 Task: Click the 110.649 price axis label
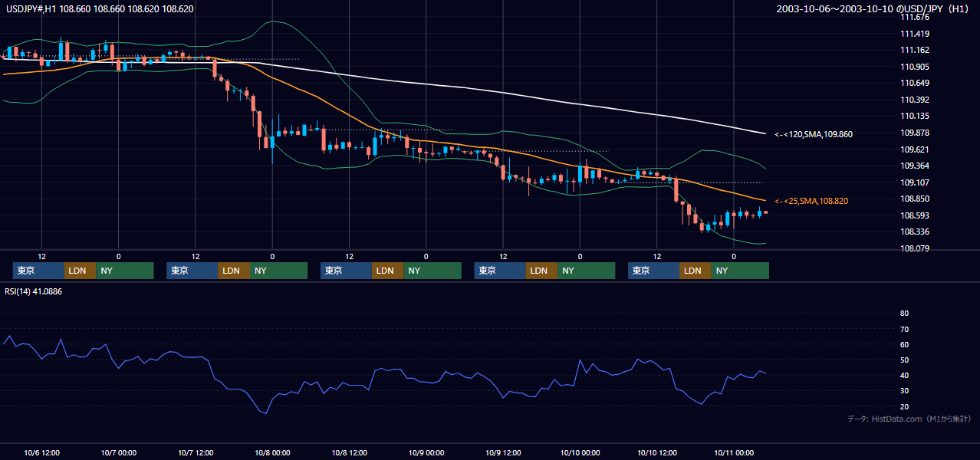coord(914,83)
